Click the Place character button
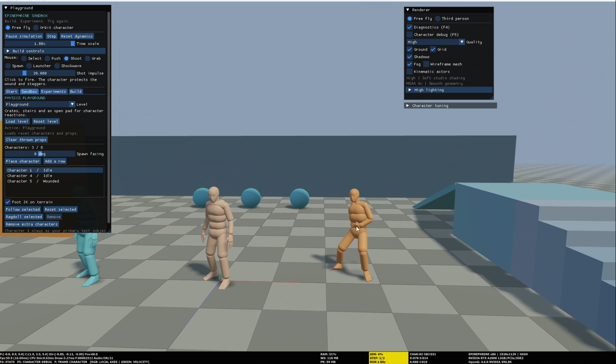This screenshot has height=364, width=616. (x=23, y=161)
